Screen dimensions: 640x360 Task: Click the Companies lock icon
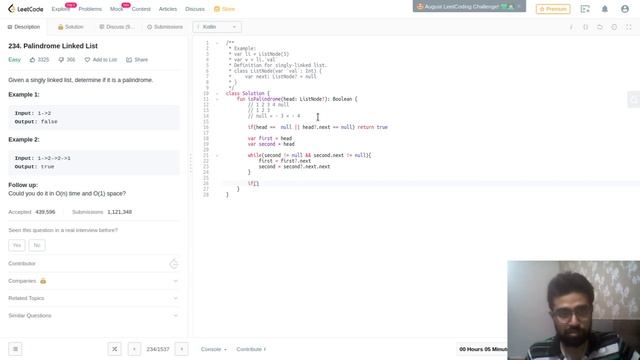pyautogui.click(x=43, y=281)
